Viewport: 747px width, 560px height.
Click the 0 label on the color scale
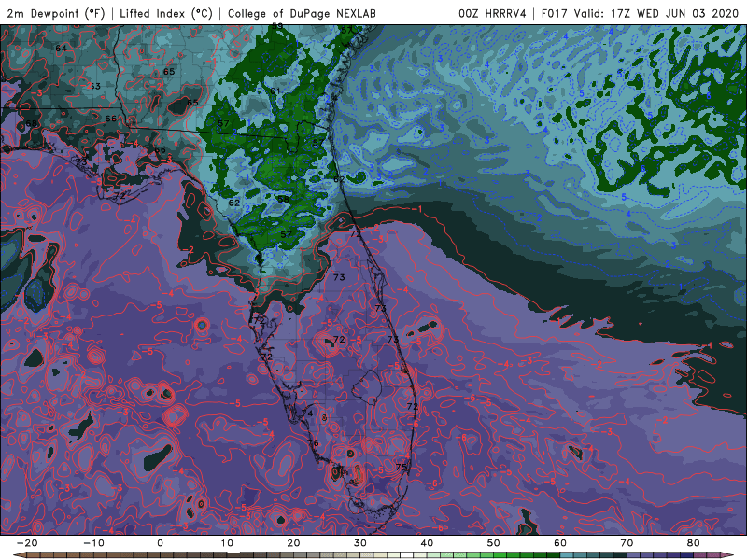pyautogui.click(x=160, y=543)
